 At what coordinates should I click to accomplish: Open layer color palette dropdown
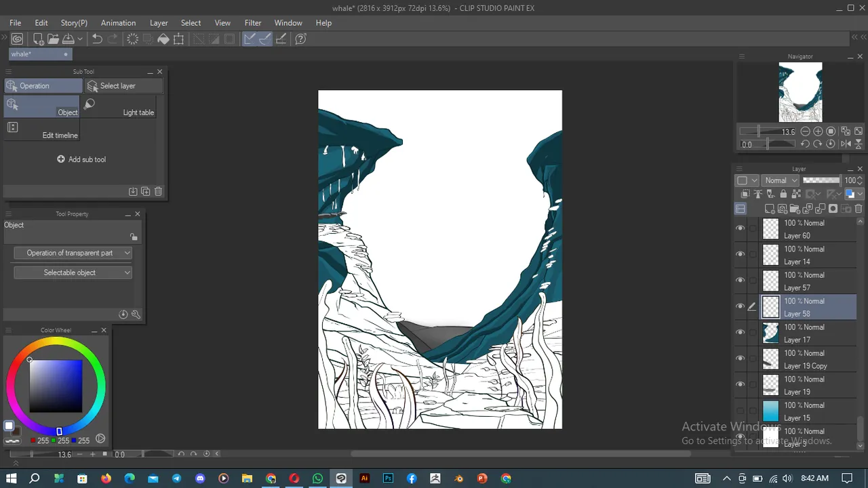(x=747, y=180)
